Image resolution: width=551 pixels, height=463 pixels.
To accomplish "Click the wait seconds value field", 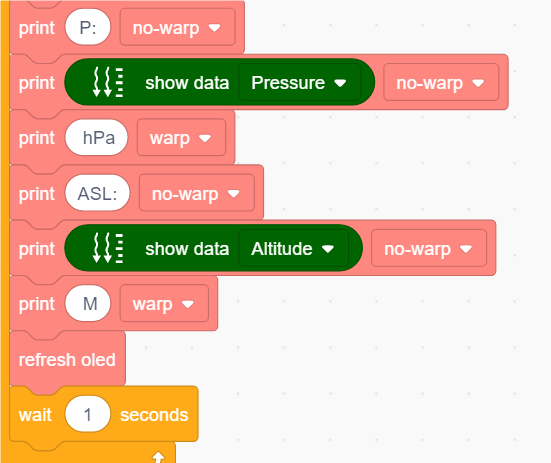I will coord(88,414).
